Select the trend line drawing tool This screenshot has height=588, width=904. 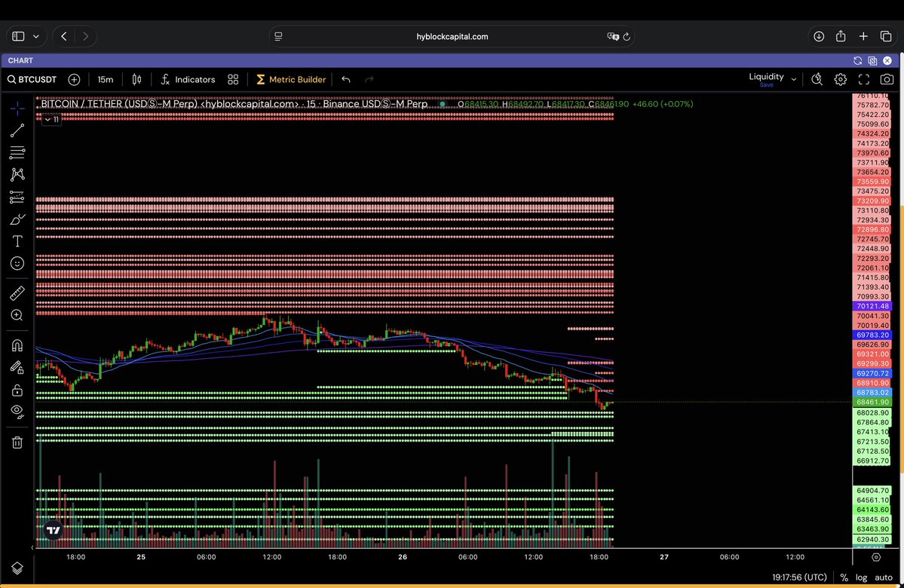click(17, 130)
